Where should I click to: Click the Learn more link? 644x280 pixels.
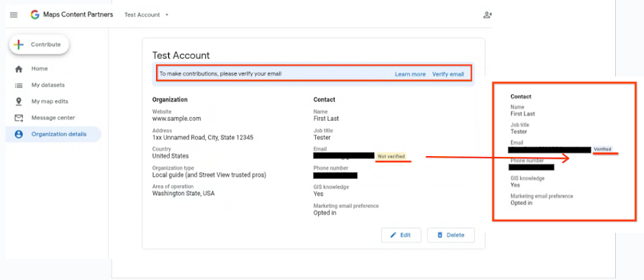410,74
